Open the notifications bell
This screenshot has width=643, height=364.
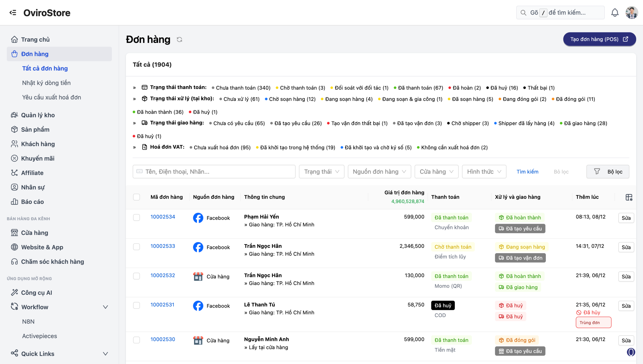615,13
